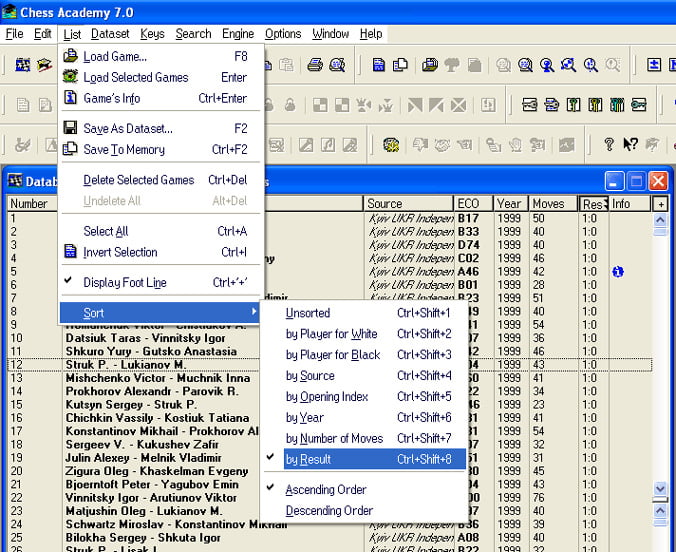Click the yellow key toolbar icon
Viewport: 676px width, 552px height.
[595, 105]
